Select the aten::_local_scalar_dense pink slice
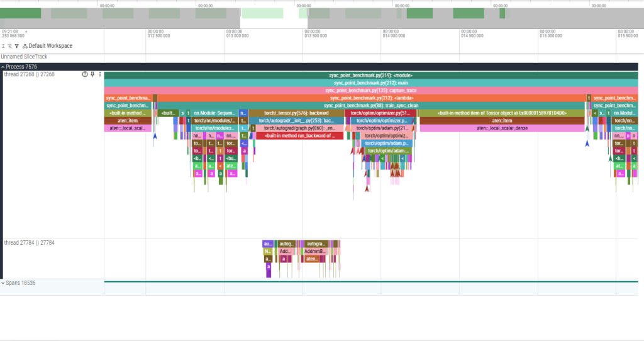This screenshot has width=644, height=341. coord(502,128)
